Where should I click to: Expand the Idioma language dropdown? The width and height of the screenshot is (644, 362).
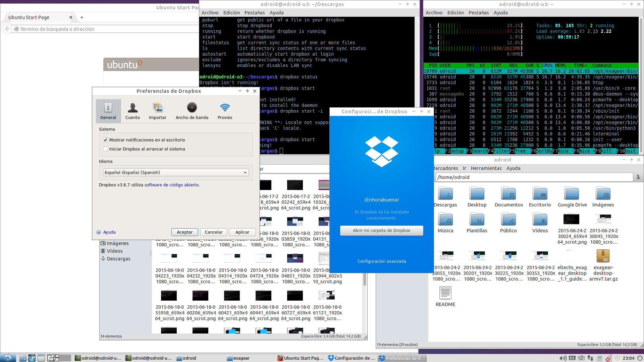[x=176, y=172]
